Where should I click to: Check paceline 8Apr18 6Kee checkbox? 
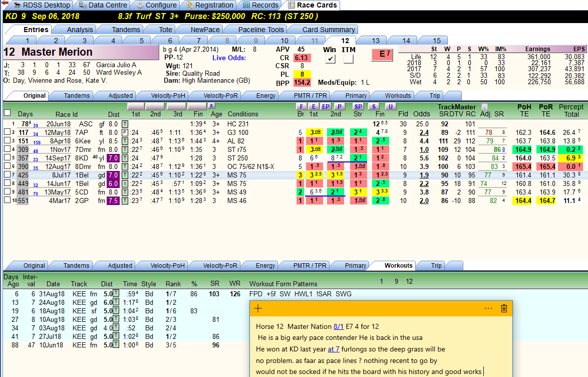click(7, 140)
